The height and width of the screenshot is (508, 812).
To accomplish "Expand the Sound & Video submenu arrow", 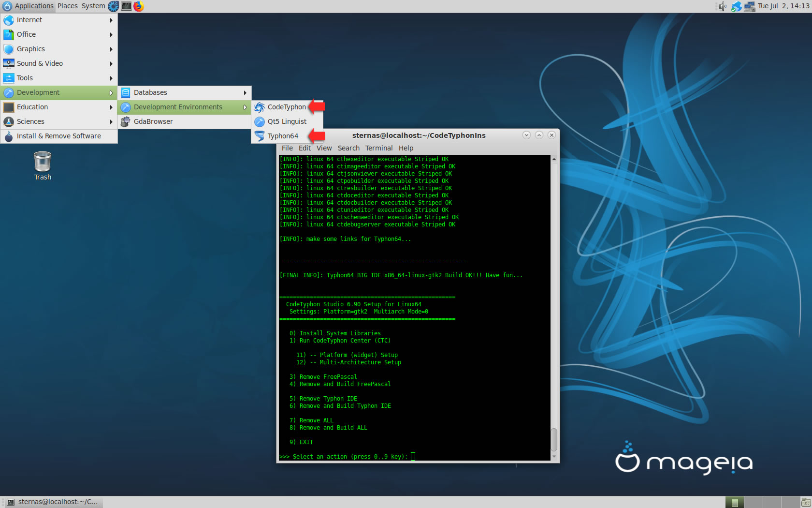I will 111,63.
